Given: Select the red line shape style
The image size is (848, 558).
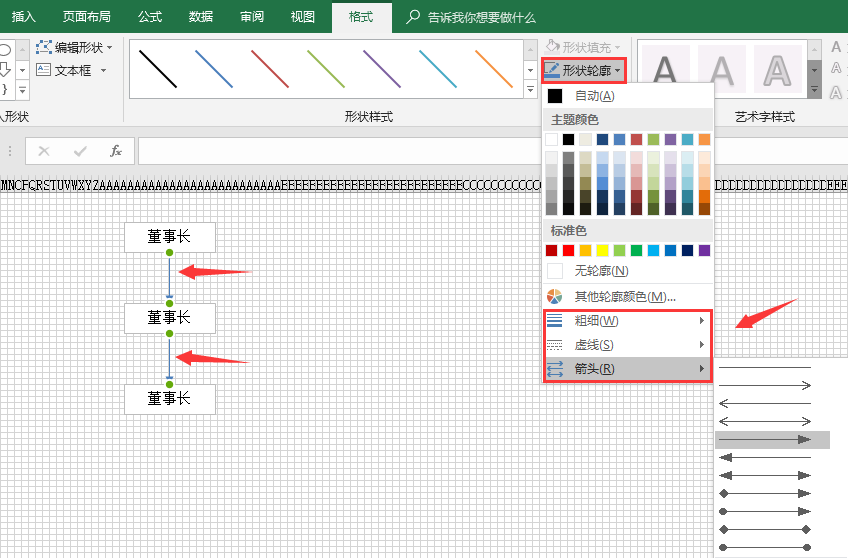Looking at the screenshot, I should coord(270,69).
